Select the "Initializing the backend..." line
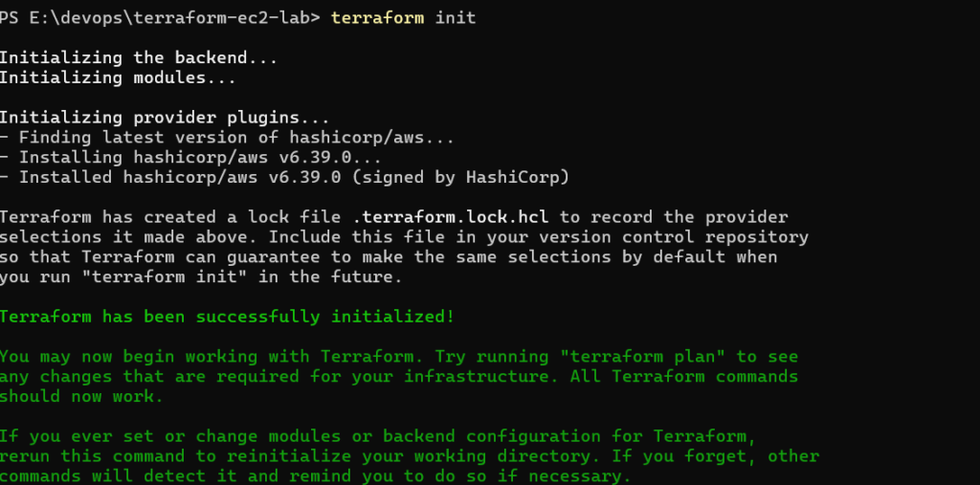This screenshot has width=980, height=485. [139, 58]
